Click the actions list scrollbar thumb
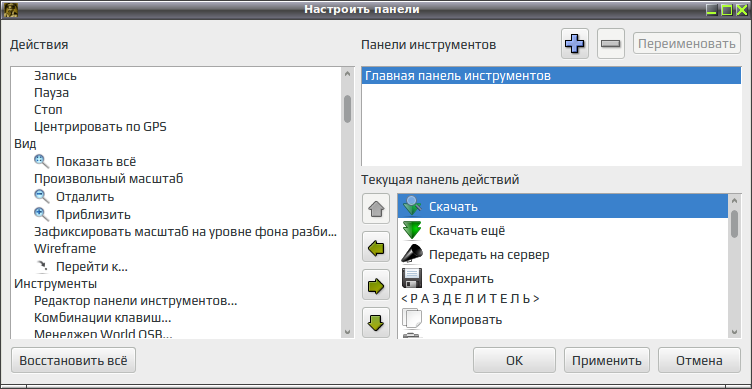This screenshot has height=389, width=752. [x=348, y=108]
